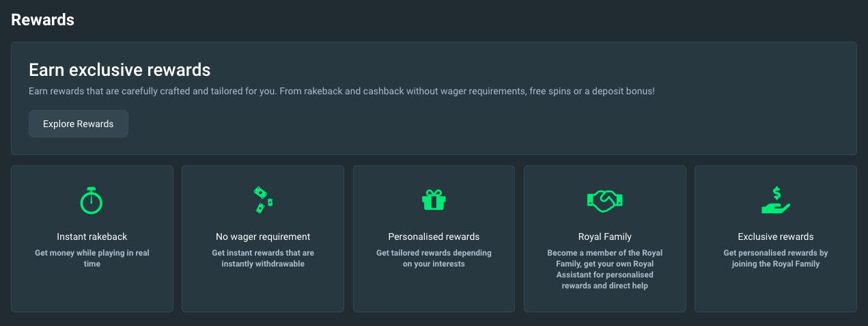The width and height of the screenshot is (868, 326).
Task: Open the Royal Family card title
Action: click(605, 236)
